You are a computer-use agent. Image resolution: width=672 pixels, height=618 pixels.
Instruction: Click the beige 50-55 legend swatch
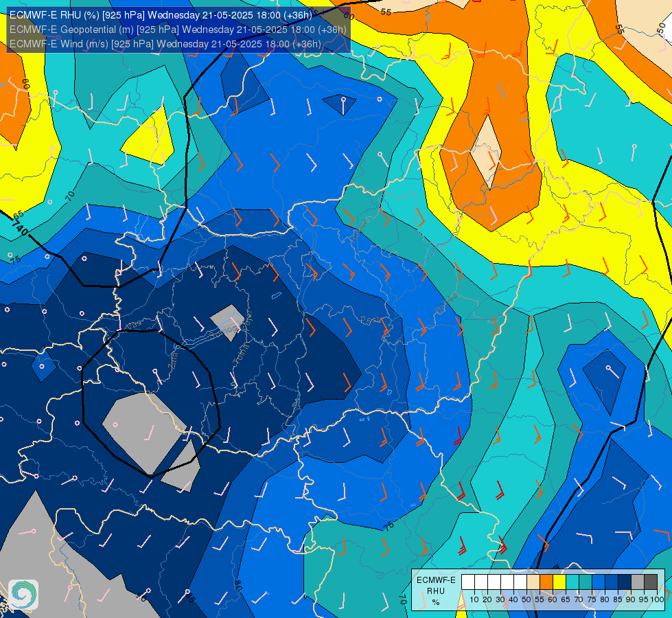tap(533, 582)
